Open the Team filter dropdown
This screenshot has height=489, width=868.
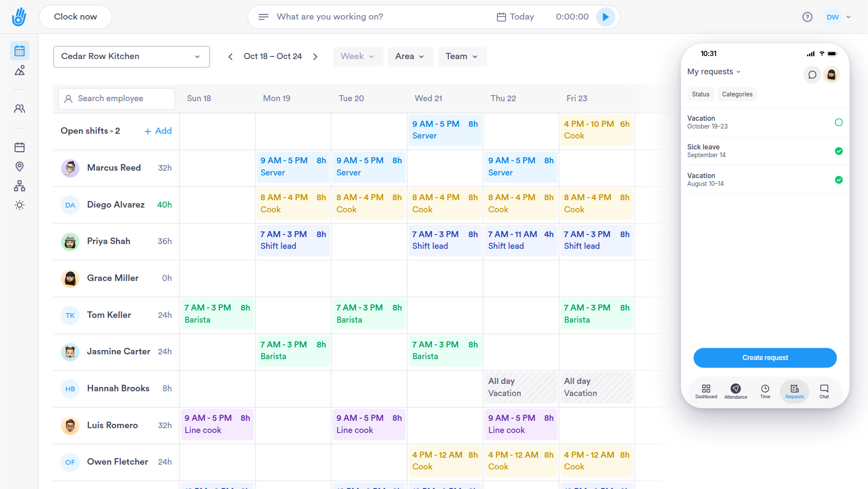[x=462, y=56]
